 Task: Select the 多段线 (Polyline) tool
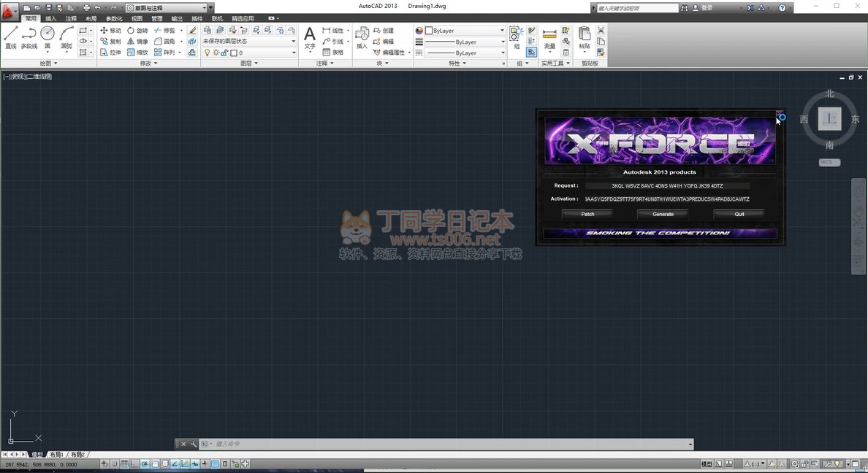point(28,36)
